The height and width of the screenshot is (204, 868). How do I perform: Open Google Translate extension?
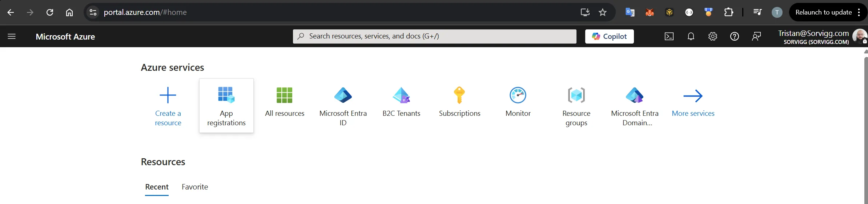(x=630, y=12)
